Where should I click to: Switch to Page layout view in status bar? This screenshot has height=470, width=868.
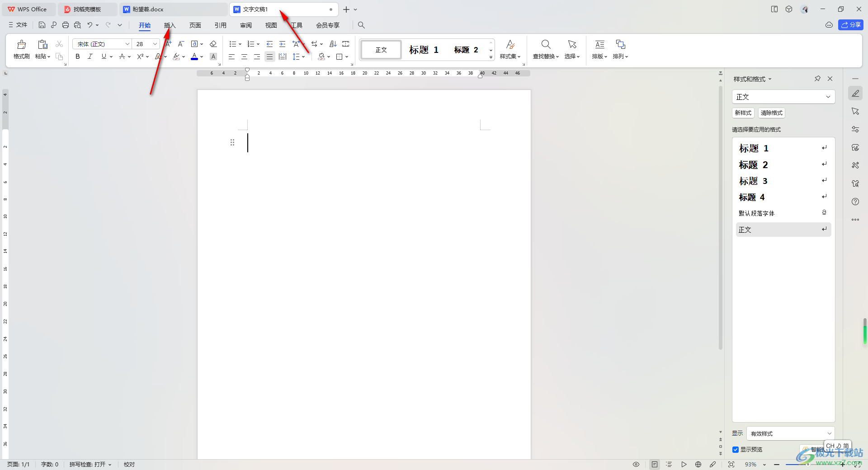click(655, 464)
